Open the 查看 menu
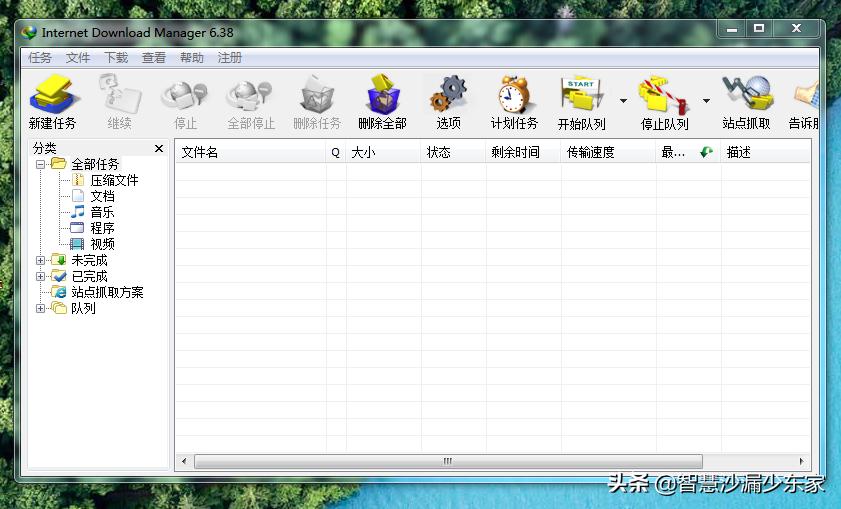841x509 pixels. click(x=153, y=57)
